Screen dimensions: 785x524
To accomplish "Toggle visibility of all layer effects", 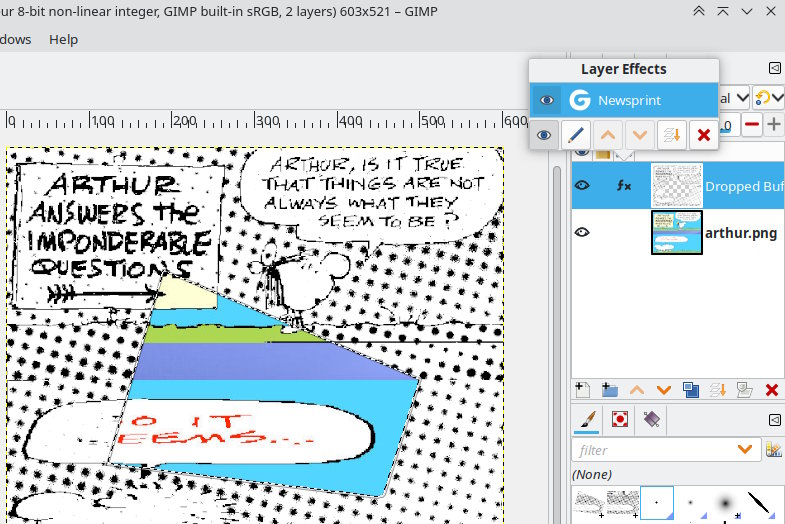I will tap(544, 135).
